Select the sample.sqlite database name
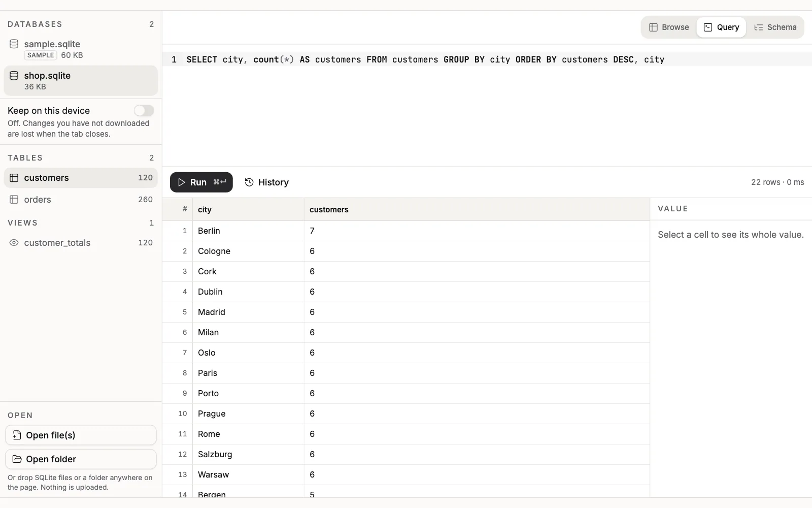Screen dimensions: 812x508 tap(52, 44)
